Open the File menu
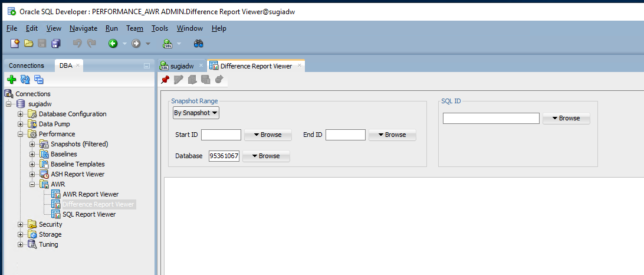Image resolution: width=644 pixels, height=275 pixels. [12, 28]
